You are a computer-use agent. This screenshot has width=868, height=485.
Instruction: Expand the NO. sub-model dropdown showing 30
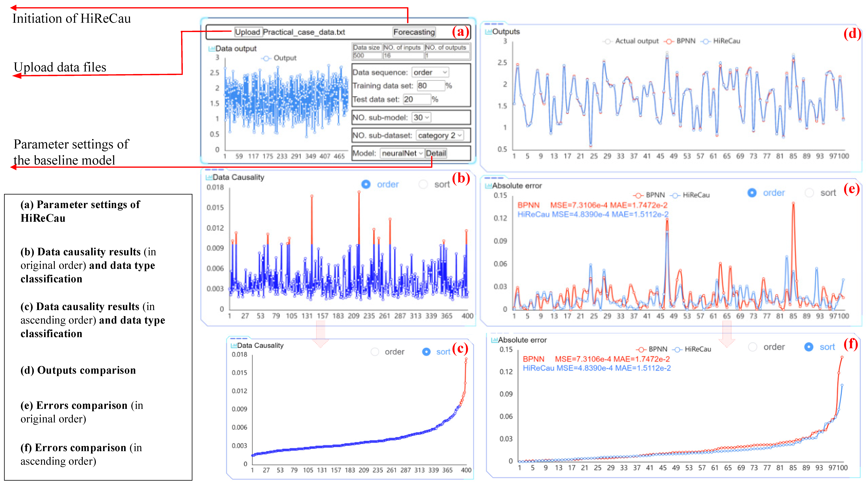pos(421,118)
